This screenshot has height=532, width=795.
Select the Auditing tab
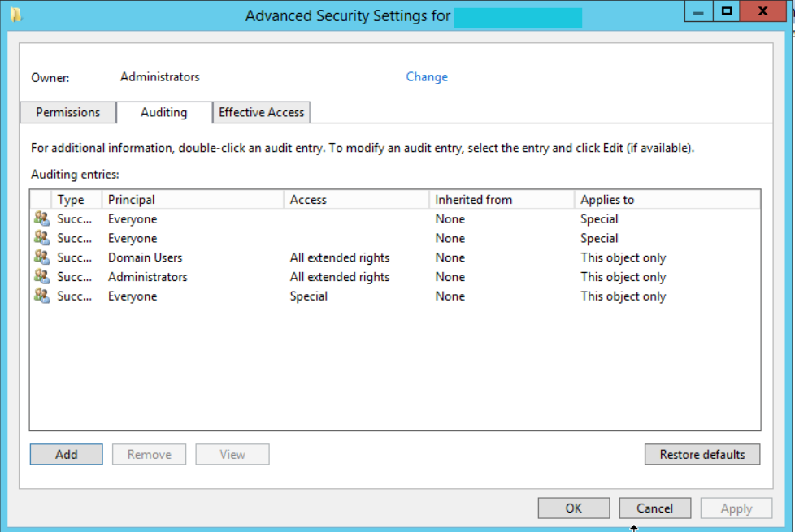tap(164, 112)
